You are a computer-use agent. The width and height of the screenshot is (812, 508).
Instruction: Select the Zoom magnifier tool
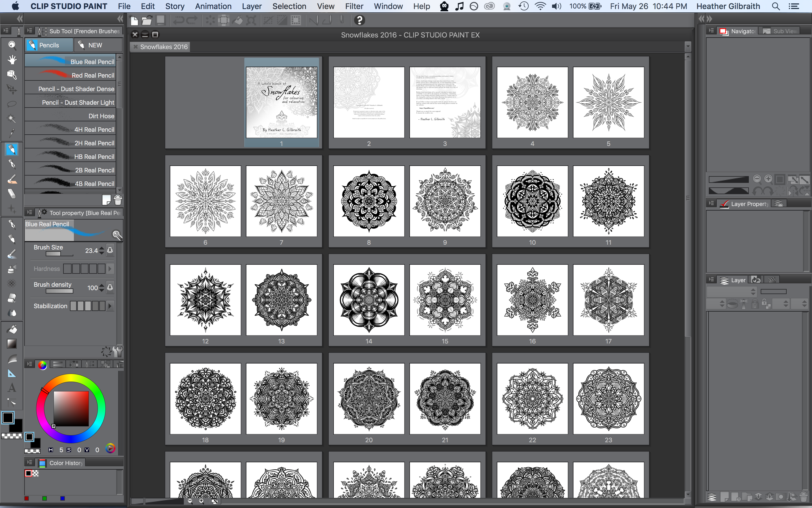coord(12,45)
